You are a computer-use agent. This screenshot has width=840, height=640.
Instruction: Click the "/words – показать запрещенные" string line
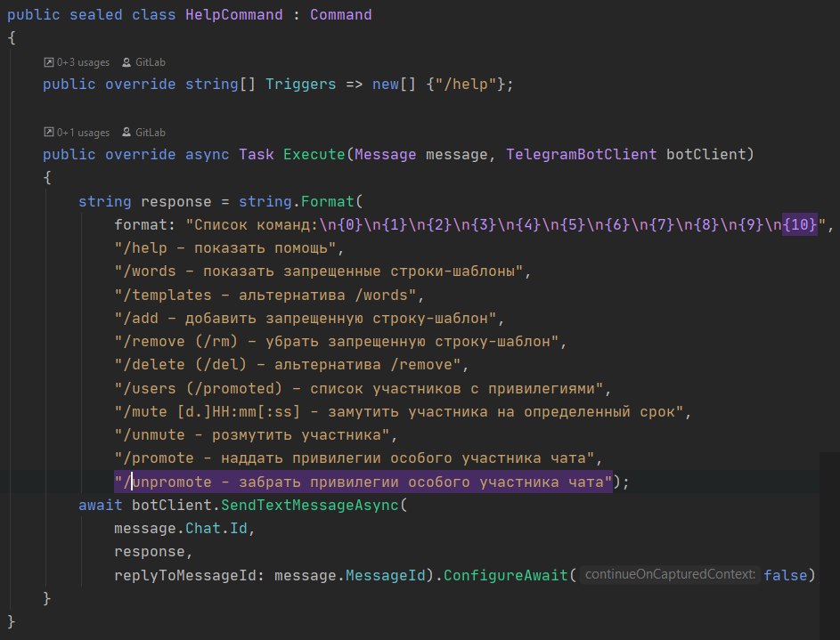pyautogui.click(x=318, y=271)
